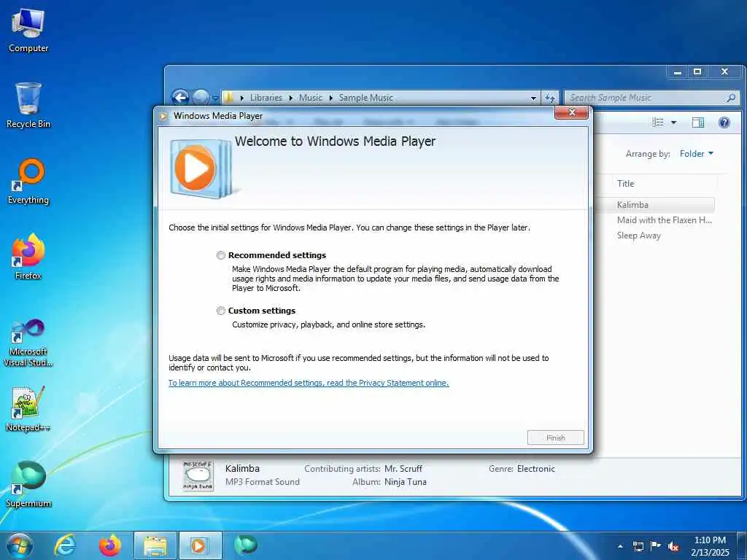Open the muted volume tray icon
This screenshot has height=560, width=747.
point(673,546)
